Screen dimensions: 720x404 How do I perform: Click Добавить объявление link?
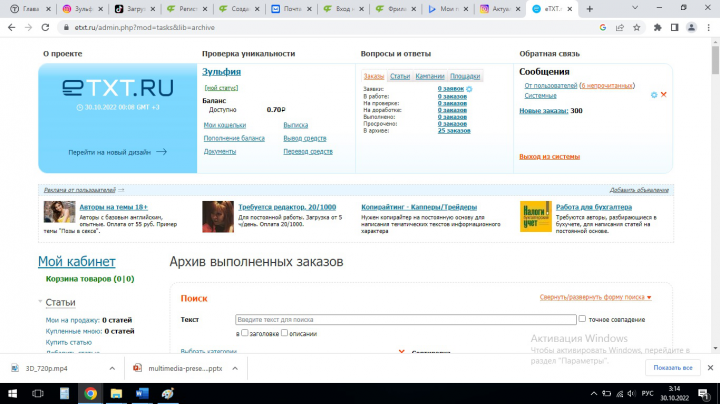639,190
